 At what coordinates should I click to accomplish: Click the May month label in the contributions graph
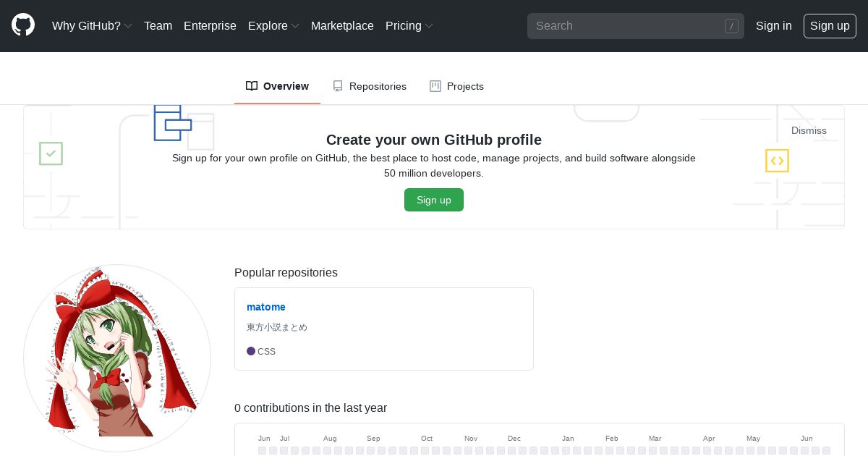(x=754, y=439)
